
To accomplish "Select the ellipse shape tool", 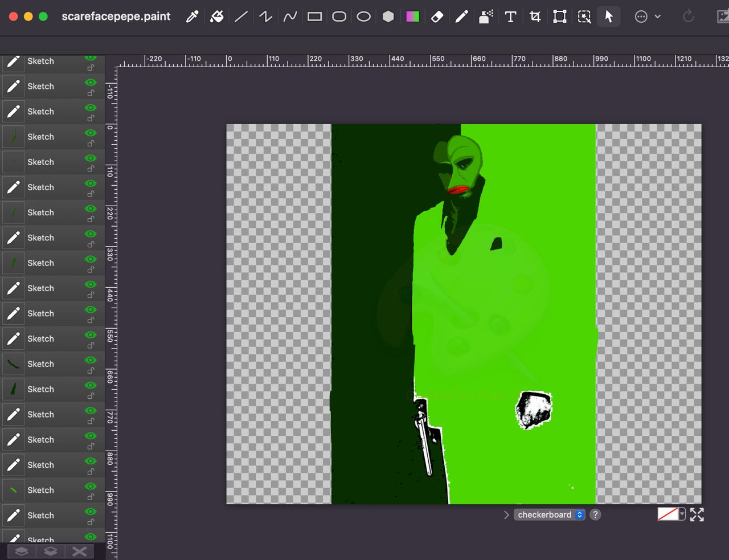I will pos(363,17).
